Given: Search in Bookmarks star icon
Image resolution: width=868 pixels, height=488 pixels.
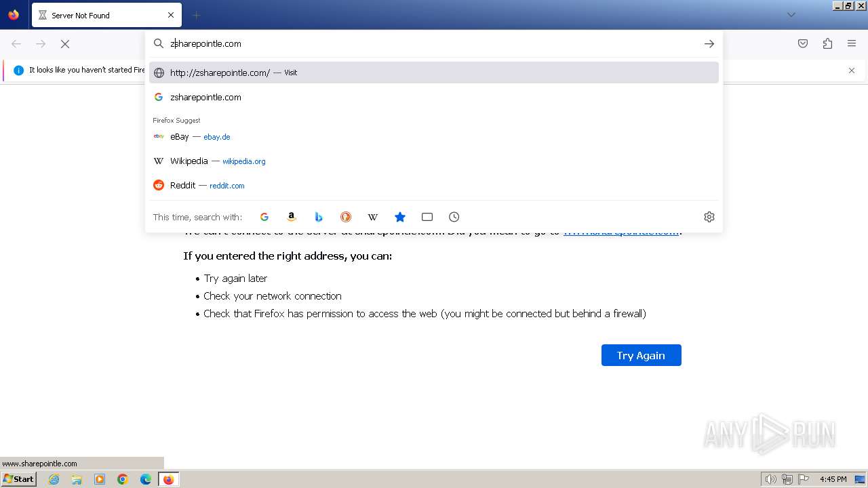Looking at the screenshot, I should coord(400,217).
